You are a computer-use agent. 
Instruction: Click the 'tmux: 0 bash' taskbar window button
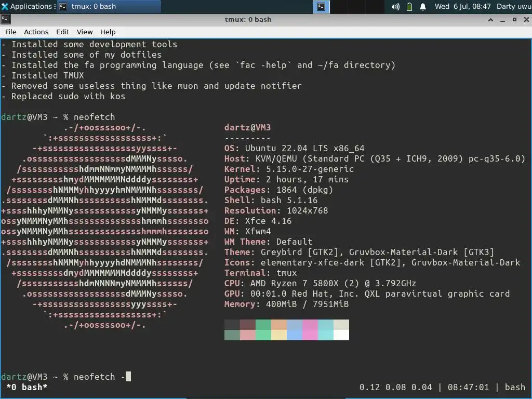pos(109,6)
